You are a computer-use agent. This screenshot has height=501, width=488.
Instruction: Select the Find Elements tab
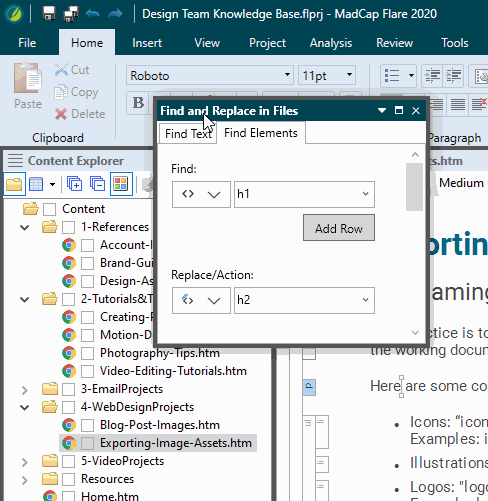point(261,133)
